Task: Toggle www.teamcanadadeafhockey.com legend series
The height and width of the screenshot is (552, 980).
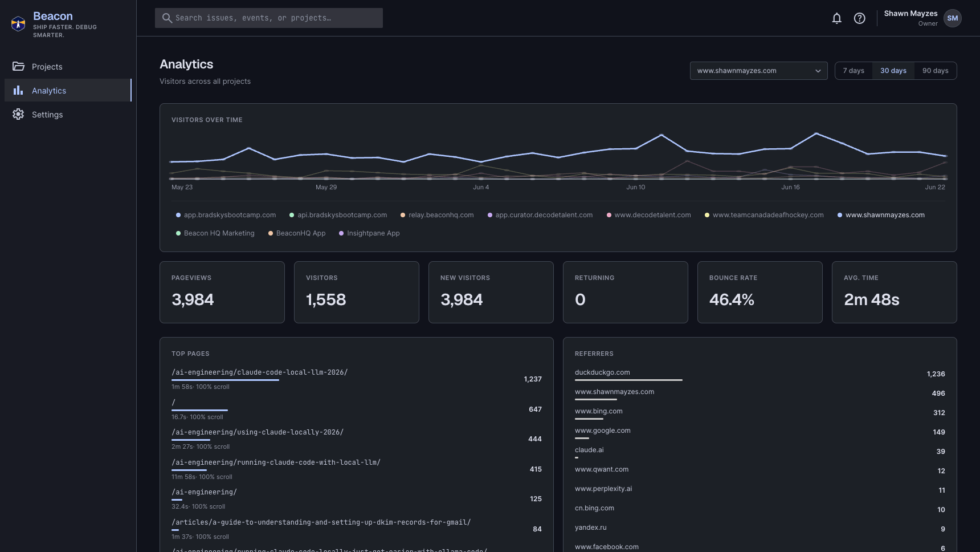Action: coord(764,215)
